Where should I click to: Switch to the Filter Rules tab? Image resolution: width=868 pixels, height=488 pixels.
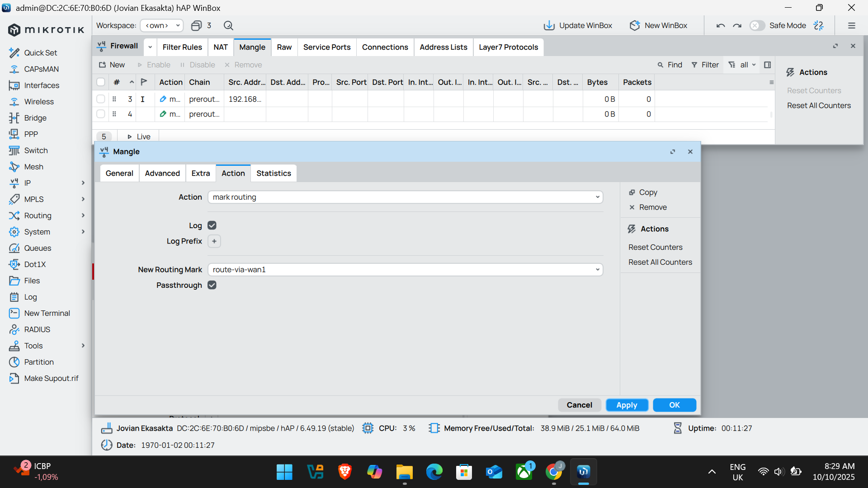point(182,47)
